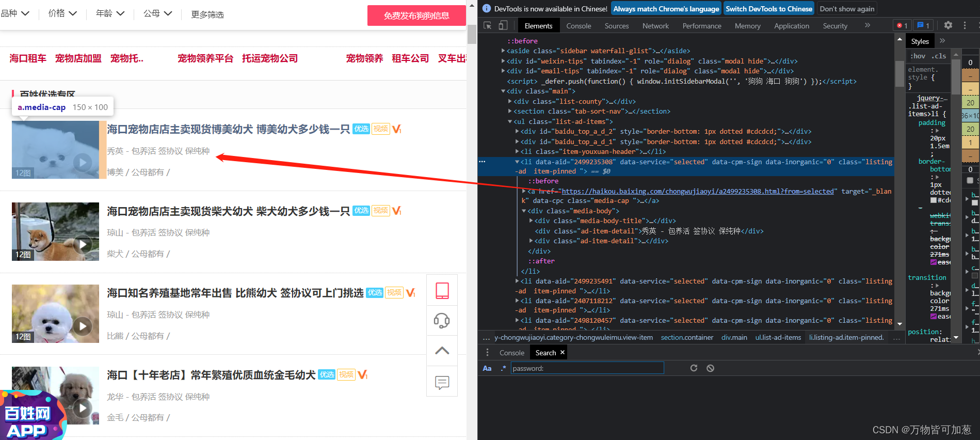
Task: Toggle regular expression (.*) in the search
Action: [503, 368]
